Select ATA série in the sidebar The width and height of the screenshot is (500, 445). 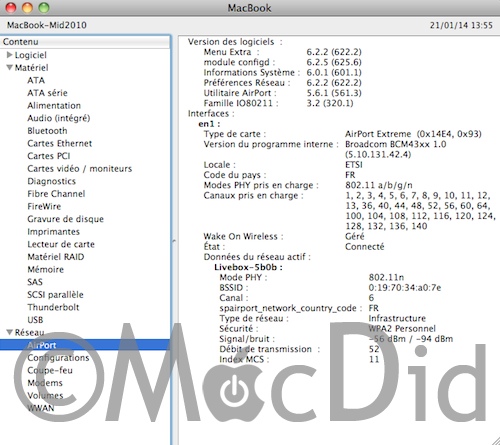click(x=47, y=93)
